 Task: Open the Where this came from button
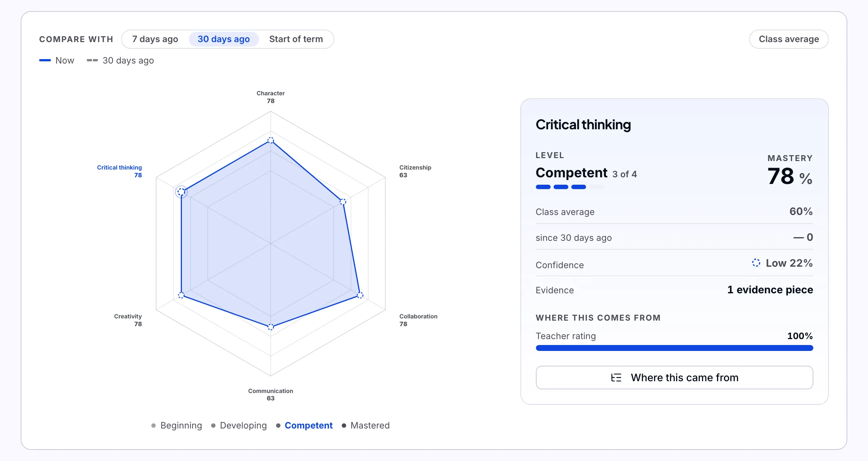(674, 378)
